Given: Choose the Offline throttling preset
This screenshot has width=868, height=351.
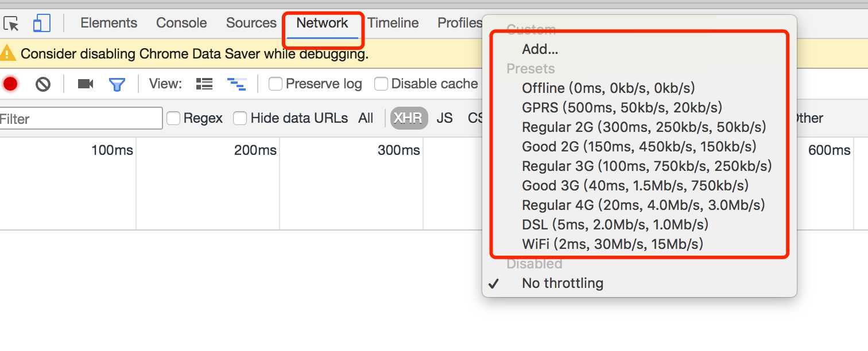Looking at the screenshot, I should pyautogui.click(x=608, y=88).
